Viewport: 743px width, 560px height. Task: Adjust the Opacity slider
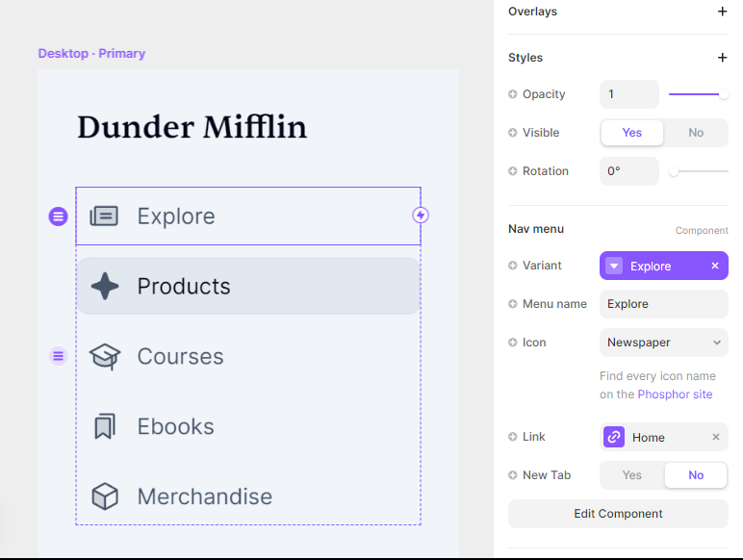[698, 94]
